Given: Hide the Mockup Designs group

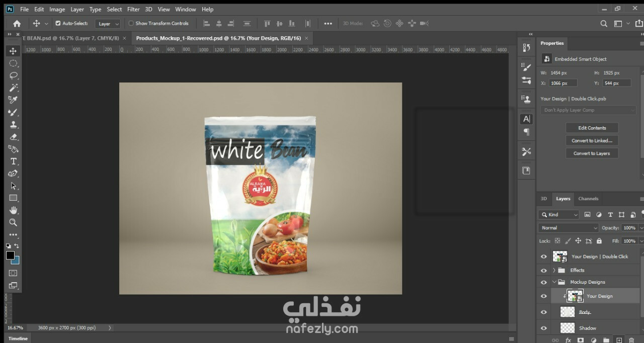Looking at the screenshot, I should (543, 282).
